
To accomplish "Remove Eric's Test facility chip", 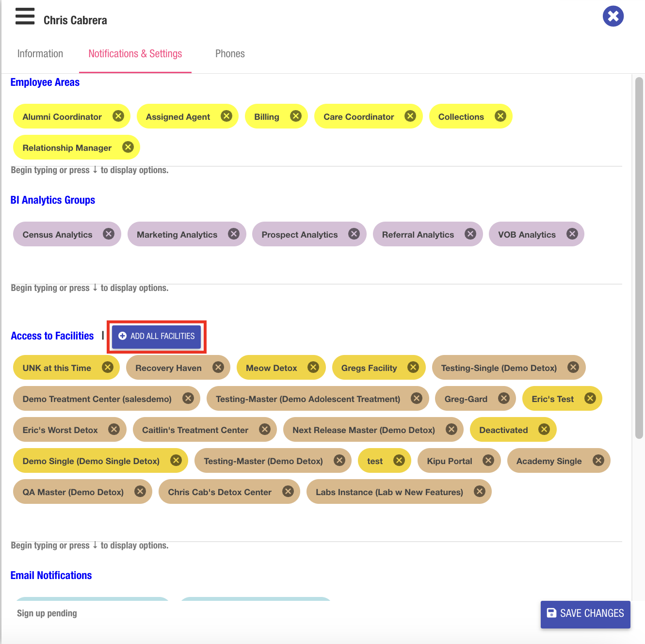I will [590, 398].
